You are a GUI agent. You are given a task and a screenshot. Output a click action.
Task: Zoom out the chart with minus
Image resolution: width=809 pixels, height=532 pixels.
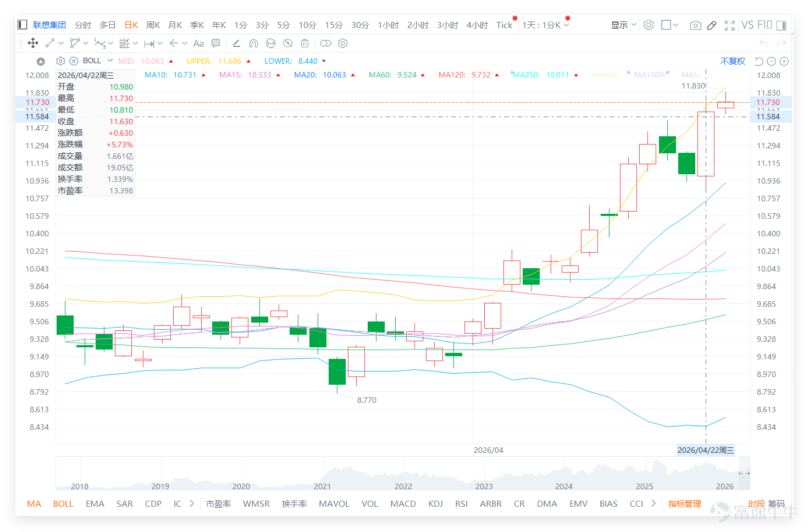(x=772, y=61)
